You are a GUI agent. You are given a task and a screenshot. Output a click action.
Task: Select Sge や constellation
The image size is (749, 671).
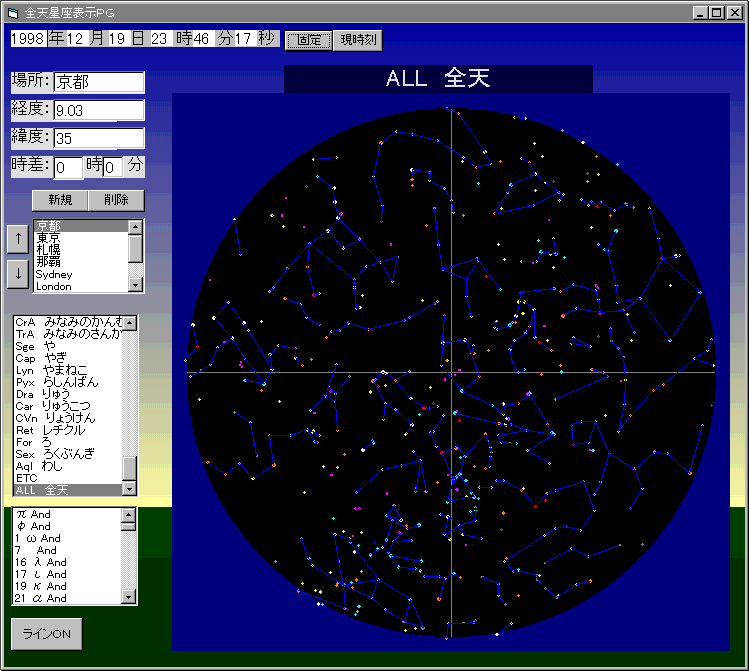point(68,346)
